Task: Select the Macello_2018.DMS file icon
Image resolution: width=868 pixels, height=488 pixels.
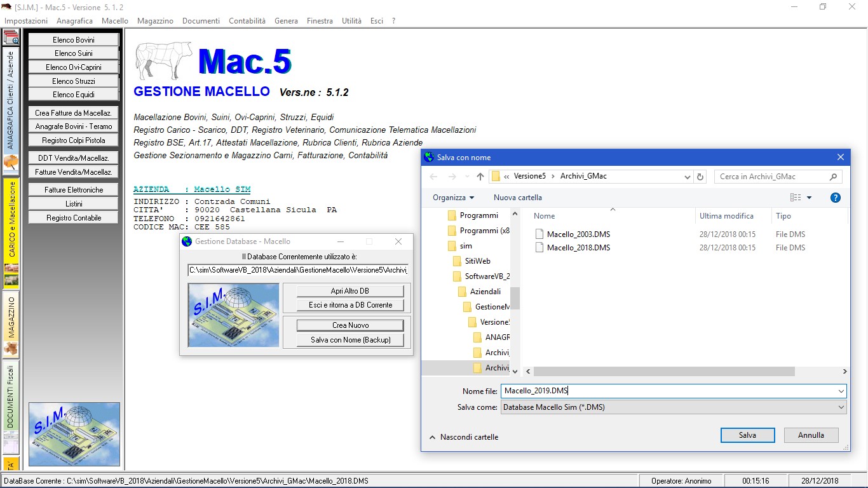Action: (x=539, y=248)
